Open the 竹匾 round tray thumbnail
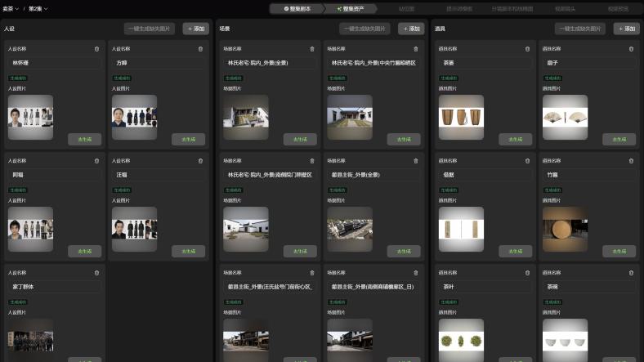This screenshot has height=362, width=644. pyautogui.click(x=566, y=229)
